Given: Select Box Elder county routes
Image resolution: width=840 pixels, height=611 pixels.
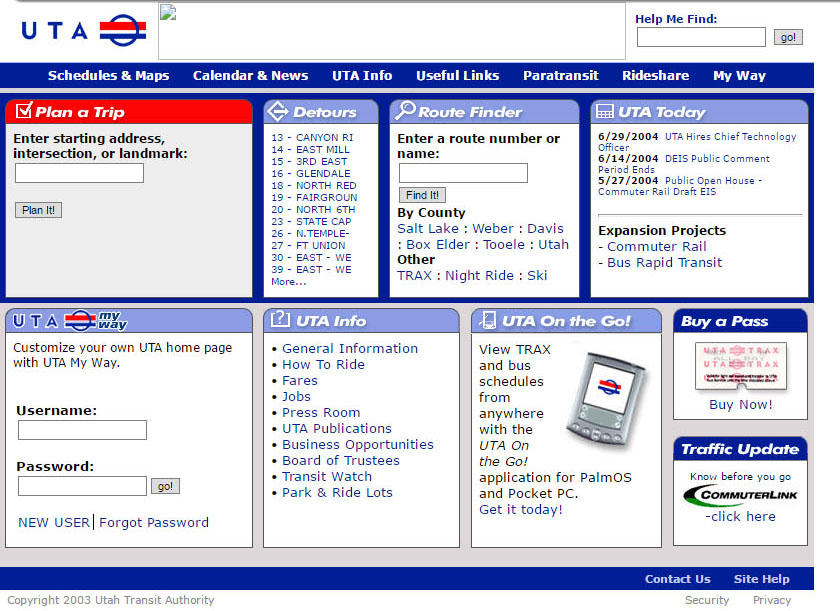Looking at the screenshot, I should tap(438, 245).
